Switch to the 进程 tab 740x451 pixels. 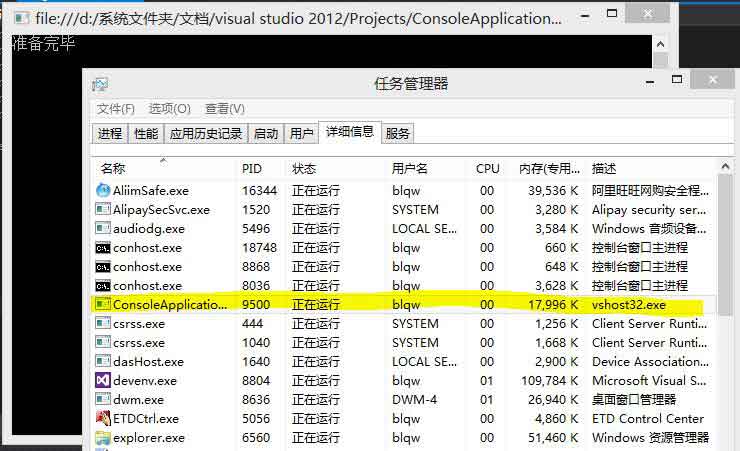point(109,134)
